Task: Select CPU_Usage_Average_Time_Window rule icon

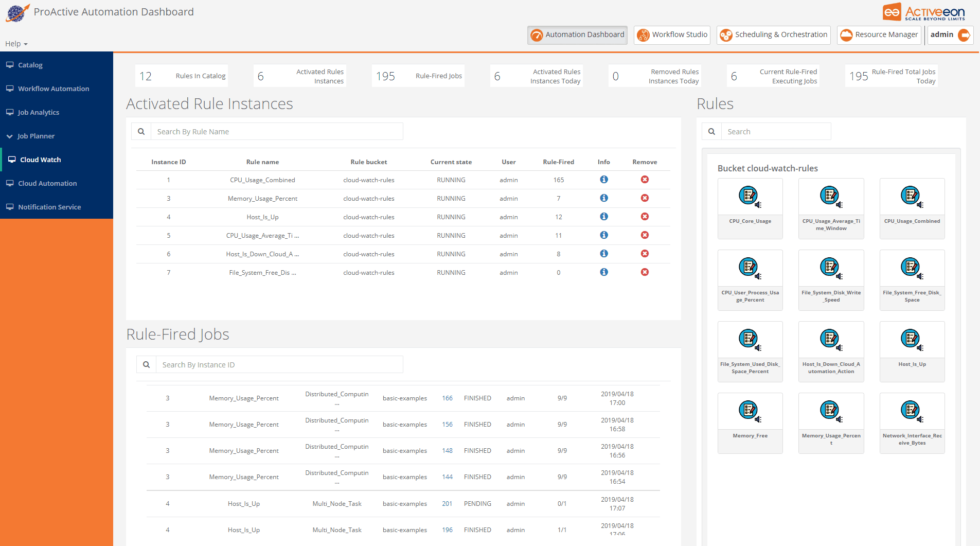Action: (831, 197)
